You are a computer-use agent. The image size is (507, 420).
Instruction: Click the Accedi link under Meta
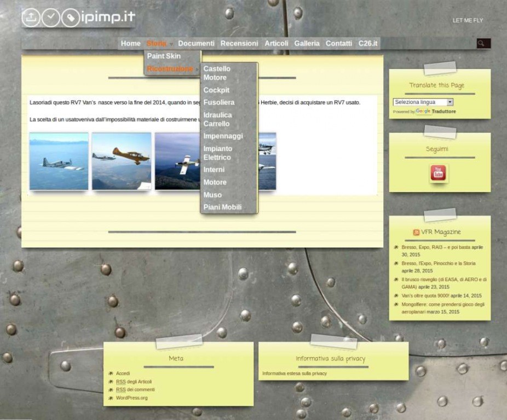(123, 374)
